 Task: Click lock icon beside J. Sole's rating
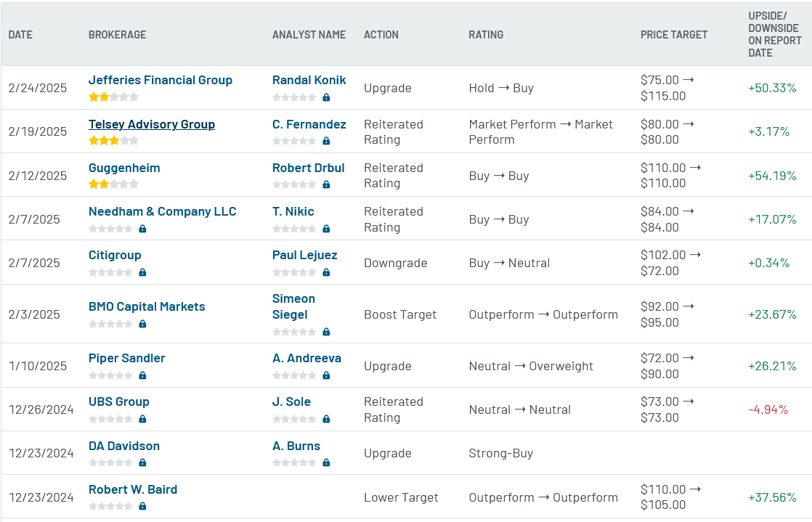coord(326,418)
